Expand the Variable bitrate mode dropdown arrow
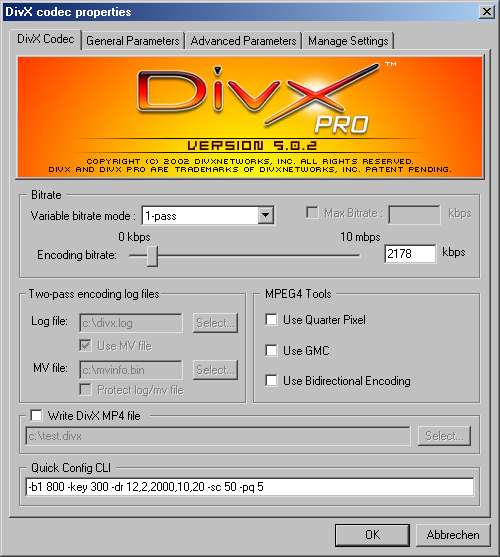Image resolution: width=500 pixels, height=557 pixels. click(x=266, y=215)
